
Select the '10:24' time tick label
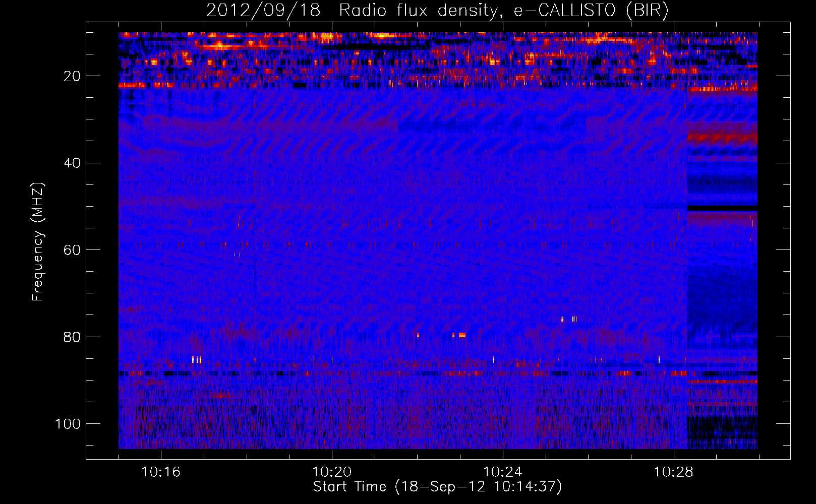pos(503,472)
